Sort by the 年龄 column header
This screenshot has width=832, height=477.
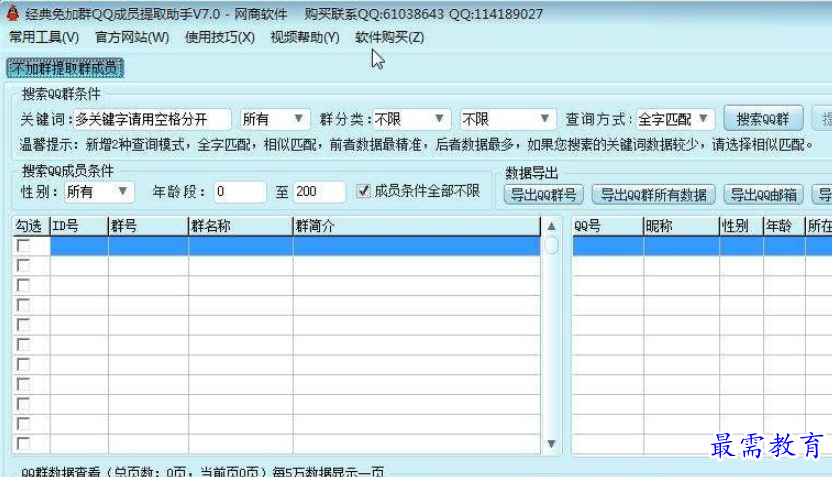point(784,226)
